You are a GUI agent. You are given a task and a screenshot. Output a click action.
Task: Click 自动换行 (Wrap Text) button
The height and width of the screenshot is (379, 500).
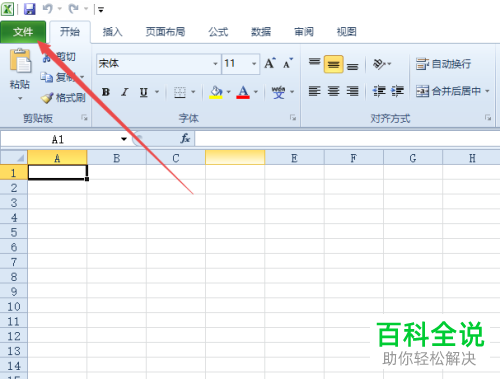(444, 64)
